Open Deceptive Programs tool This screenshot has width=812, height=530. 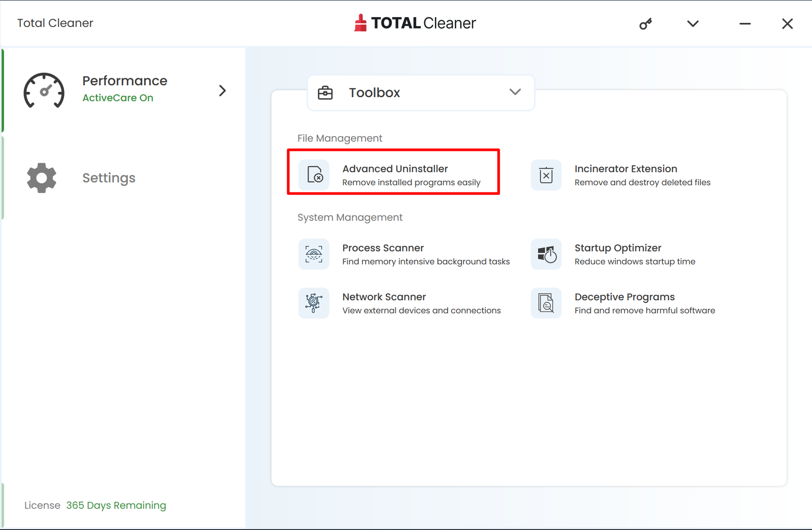tap(623, 303)
